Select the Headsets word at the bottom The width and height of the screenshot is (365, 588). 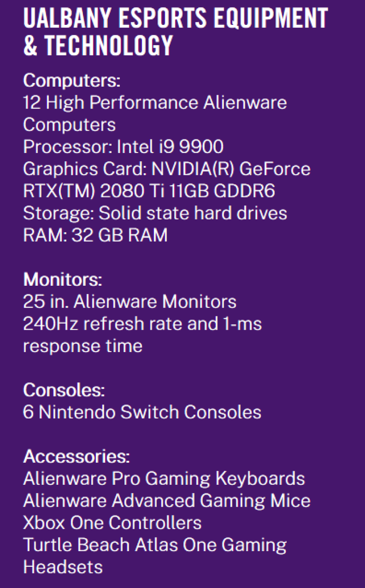[63, 567]
